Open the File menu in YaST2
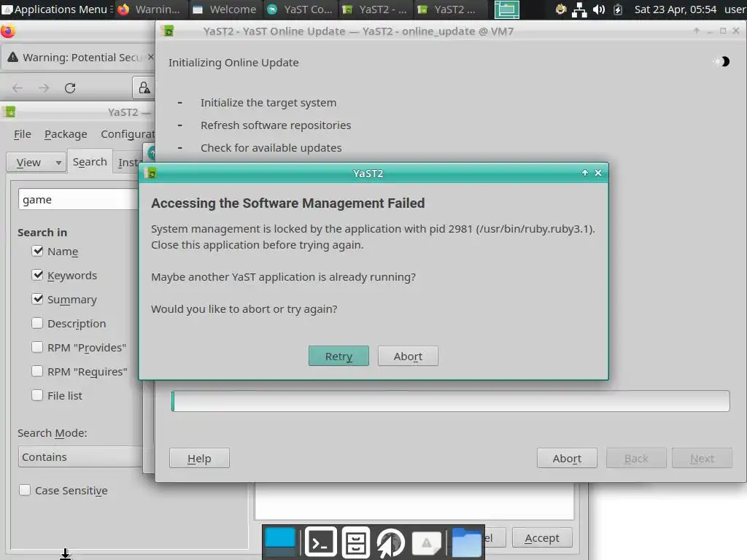 pyautogui.click(x=23, y=134)
